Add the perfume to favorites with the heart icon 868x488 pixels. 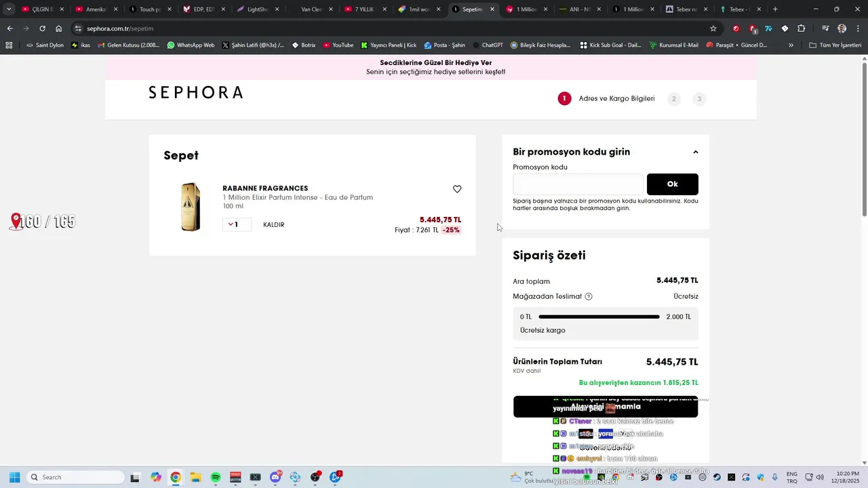[x=457, y=189]
